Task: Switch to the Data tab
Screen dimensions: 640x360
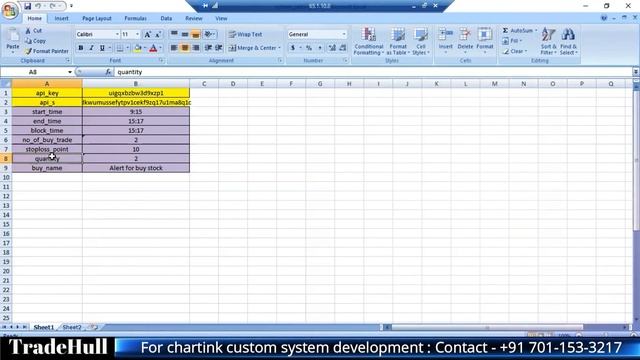Action: point(166,18)
